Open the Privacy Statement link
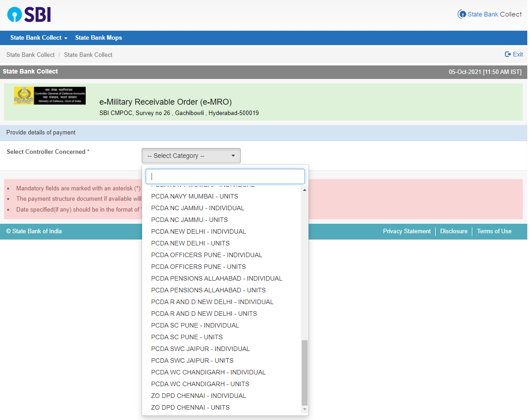Screen dimensions: 530x420 (406, 231)
